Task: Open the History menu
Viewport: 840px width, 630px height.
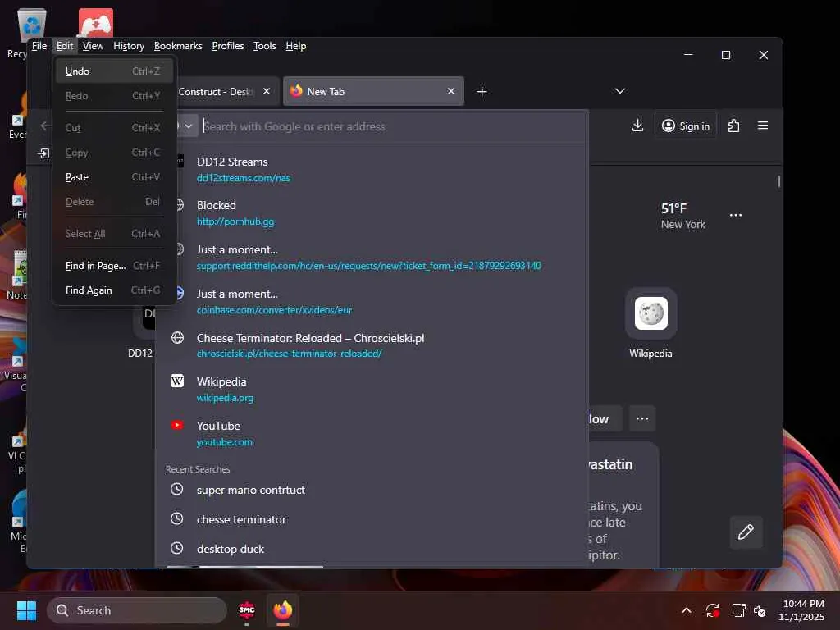Action: point(129,46)
